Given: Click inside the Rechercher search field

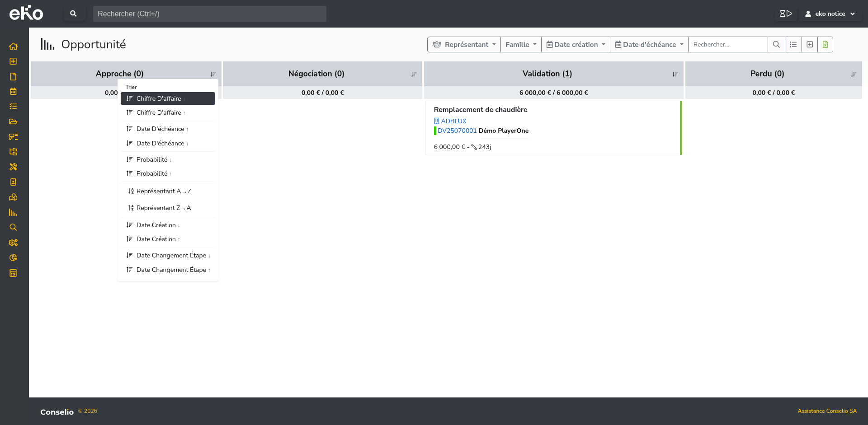Looking at the screenshot, I should pos(209,14).
